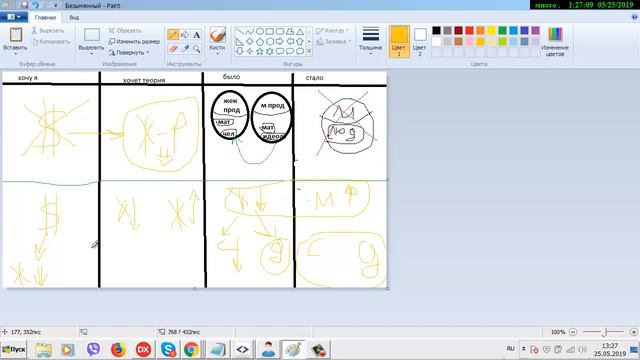This screenshot has width=640, height=360.
Task: Expand the Paste (Вставить) dropdown arrow
Action: [16, 53]
